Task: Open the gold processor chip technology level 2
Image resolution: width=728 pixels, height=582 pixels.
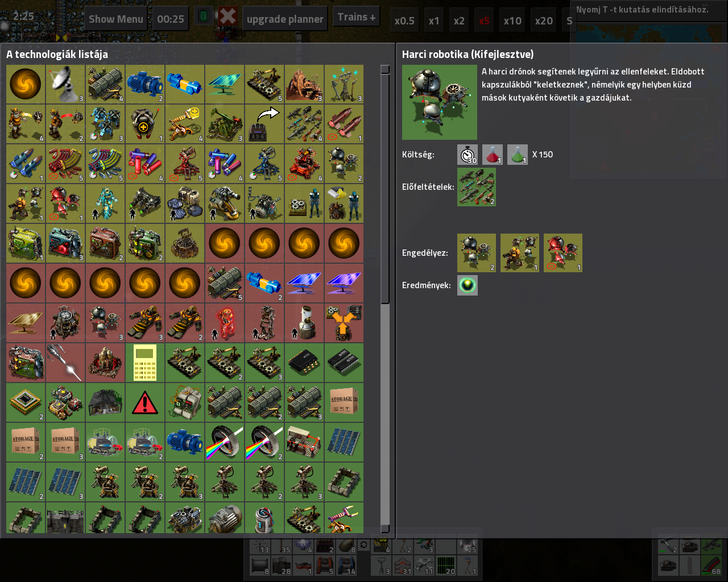Action: click(x=26, y=402)
